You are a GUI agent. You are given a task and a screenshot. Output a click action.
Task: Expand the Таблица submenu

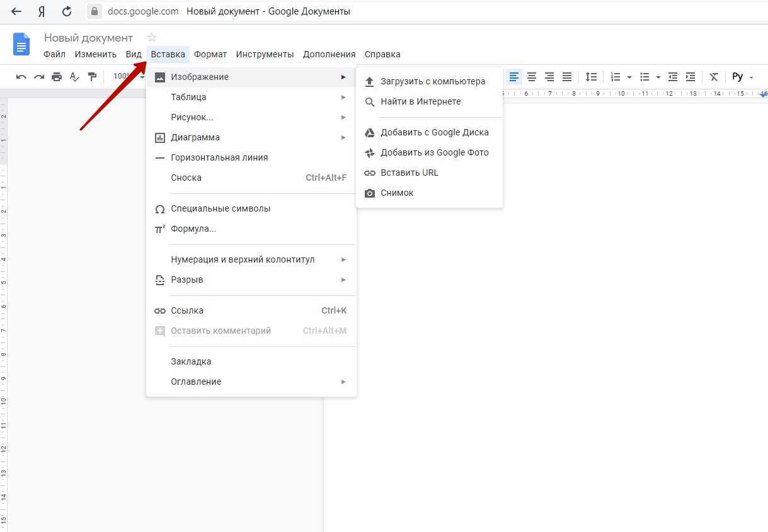coord(251,97)
